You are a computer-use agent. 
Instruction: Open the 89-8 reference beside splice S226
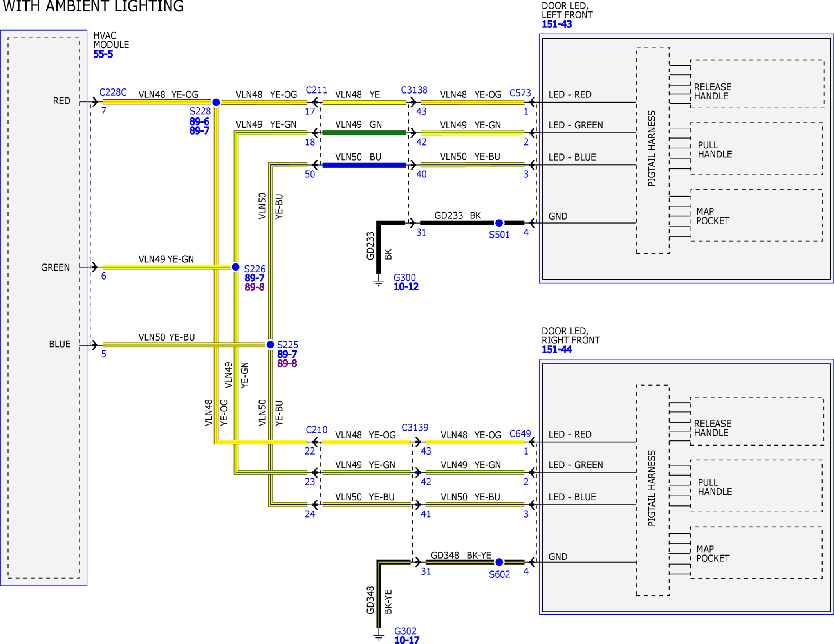255,287
